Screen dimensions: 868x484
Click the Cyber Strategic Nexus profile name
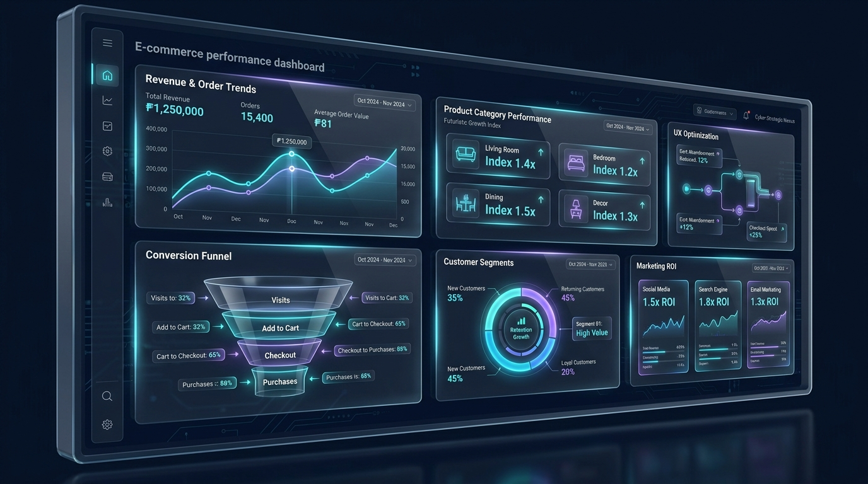[x=775, y=118]
